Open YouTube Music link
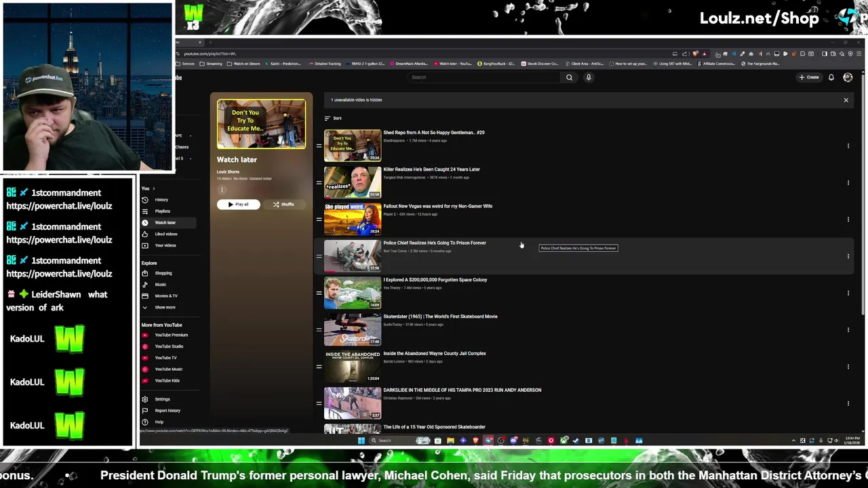868x488 pixels. pyautogui.click(x=168, y=369)
